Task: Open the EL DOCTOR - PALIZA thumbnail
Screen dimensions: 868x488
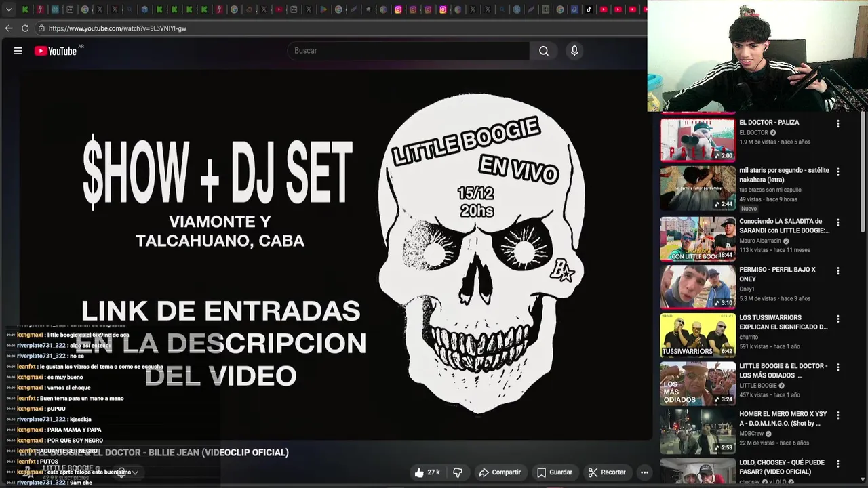Action: [x=698, y=140]
